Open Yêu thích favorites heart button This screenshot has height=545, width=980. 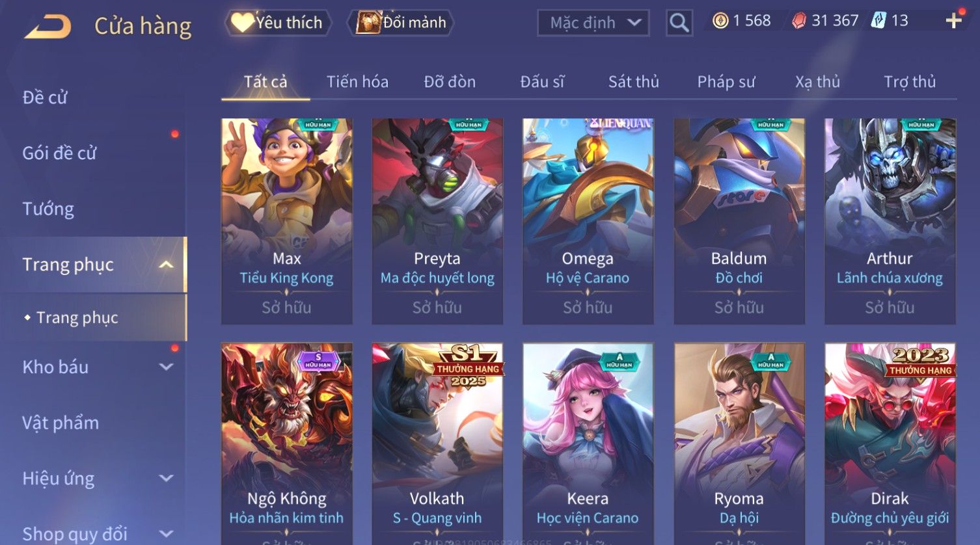[279, 23]
